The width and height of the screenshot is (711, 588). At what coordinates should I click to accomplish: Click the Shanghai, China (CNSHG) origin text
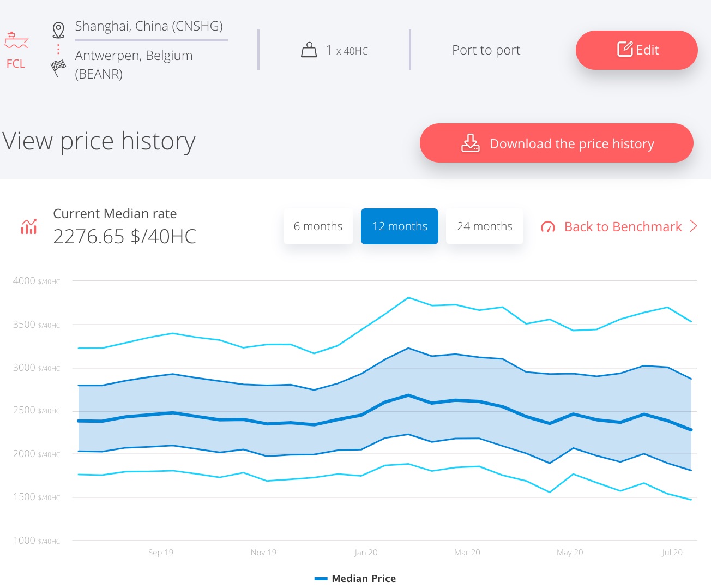[x=149, y=26]
